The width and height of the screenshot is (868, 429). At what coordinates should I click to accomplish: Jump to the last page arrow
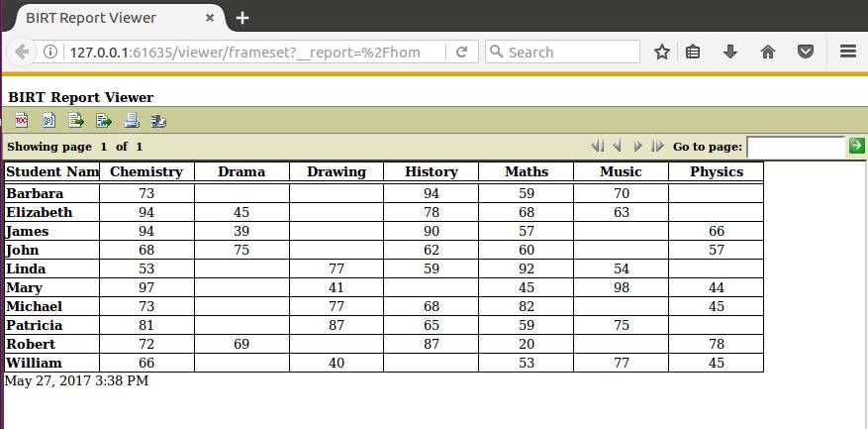[x=657, y=147]
